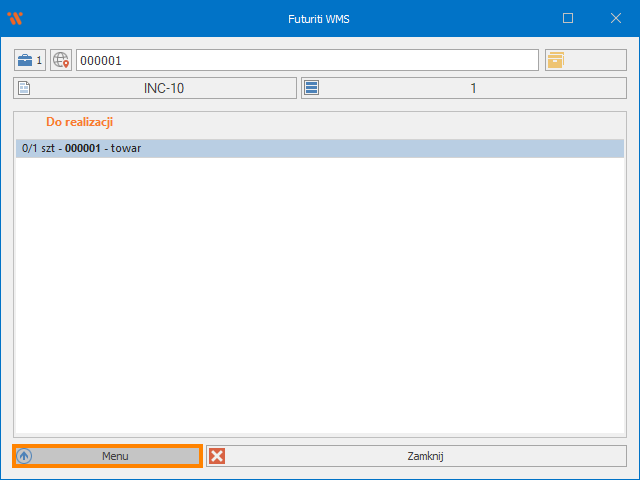Click the globe location pin icon
The width and height of the screenshot is (640, 480).
pos(61,60)
